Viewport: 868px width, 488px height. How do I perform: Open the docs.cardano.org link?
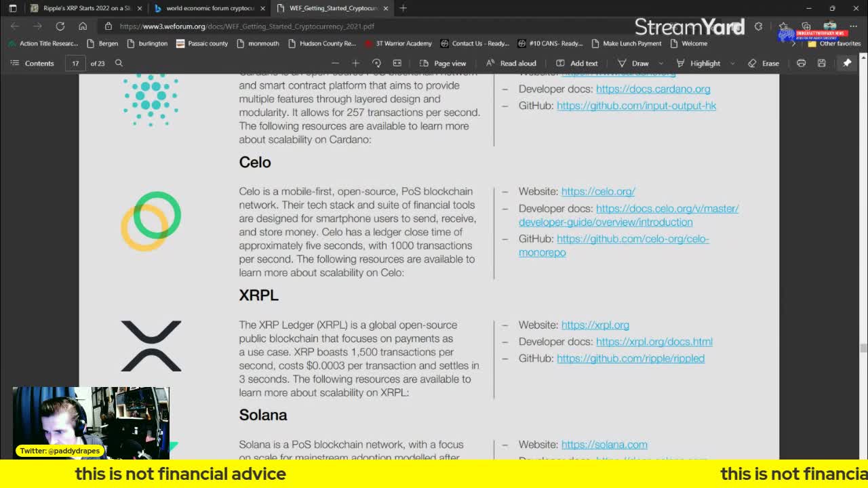tap(653, 89)
